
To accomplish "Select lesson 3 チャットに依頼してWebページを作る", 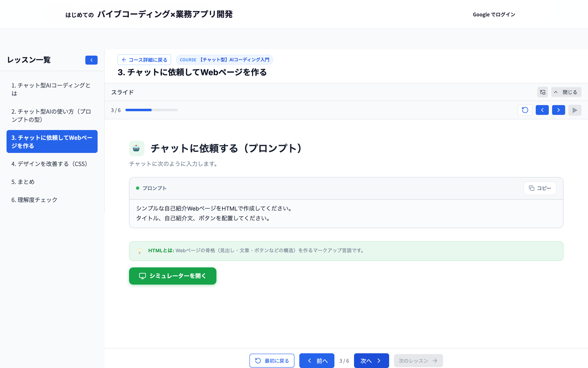I will click(52, 141).
